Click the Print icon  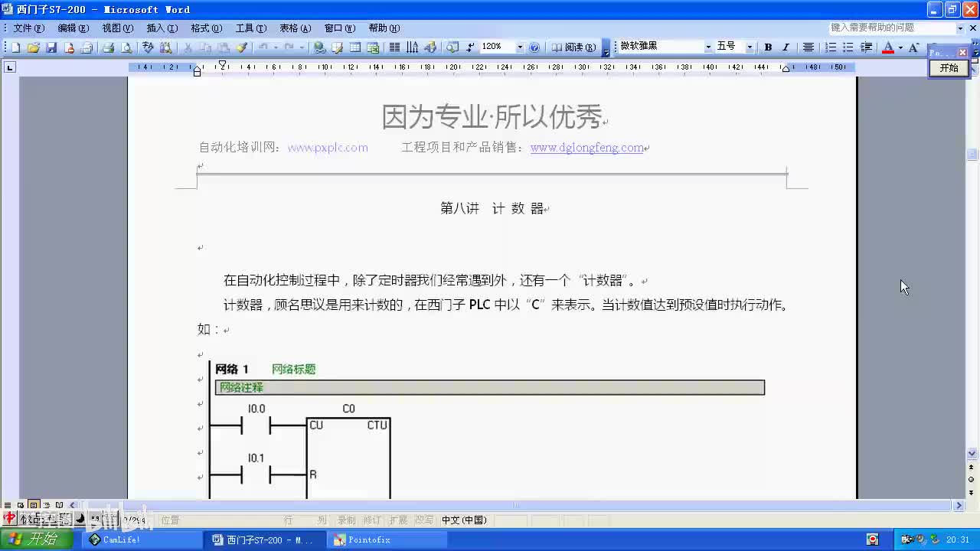(108, 47)
